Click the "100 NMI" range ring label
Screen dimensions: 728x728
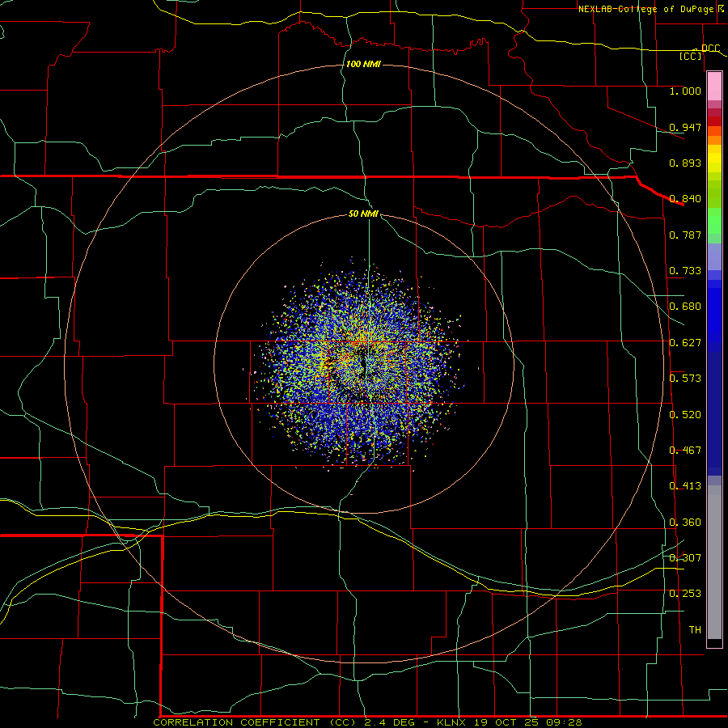363,64
